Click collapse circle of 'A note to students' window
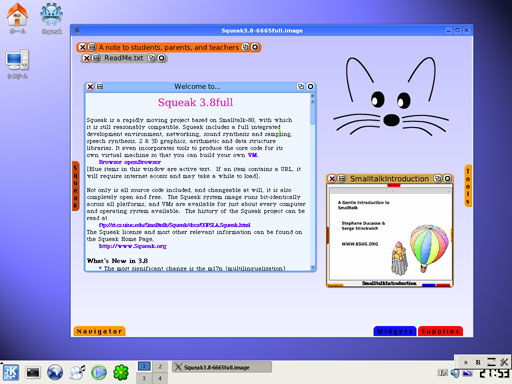Image resolution: width=512 pixels, height=384 pixels. (x=255, y=47)
